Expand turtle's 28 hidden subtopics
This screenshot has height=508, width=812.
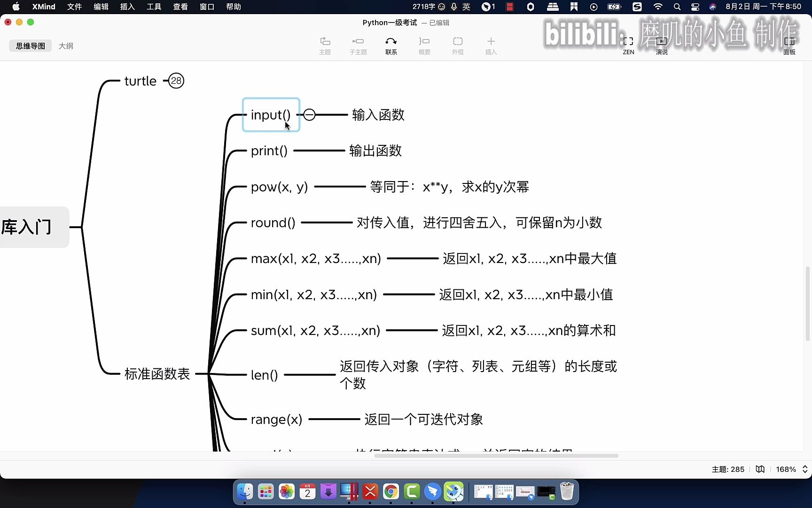point(176,80)
